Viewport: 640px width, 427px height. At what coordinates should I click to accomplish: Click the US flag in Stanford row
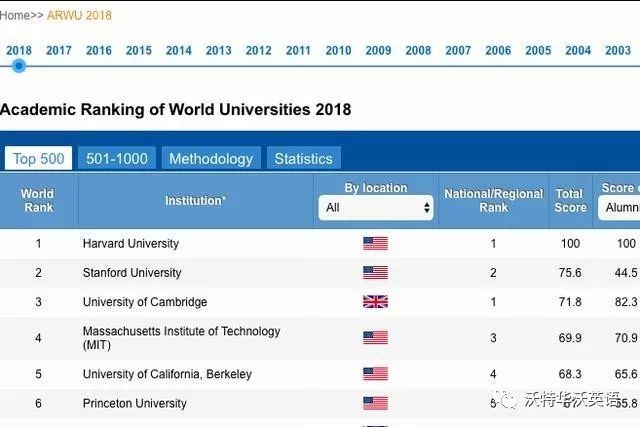[x=376, y=273]
